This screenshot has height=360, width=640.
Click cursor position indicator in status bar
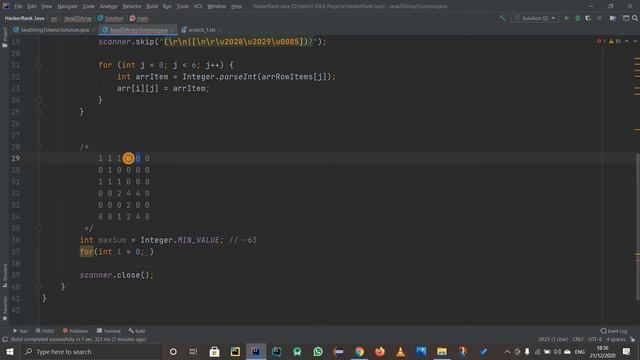tap(553, 339)
